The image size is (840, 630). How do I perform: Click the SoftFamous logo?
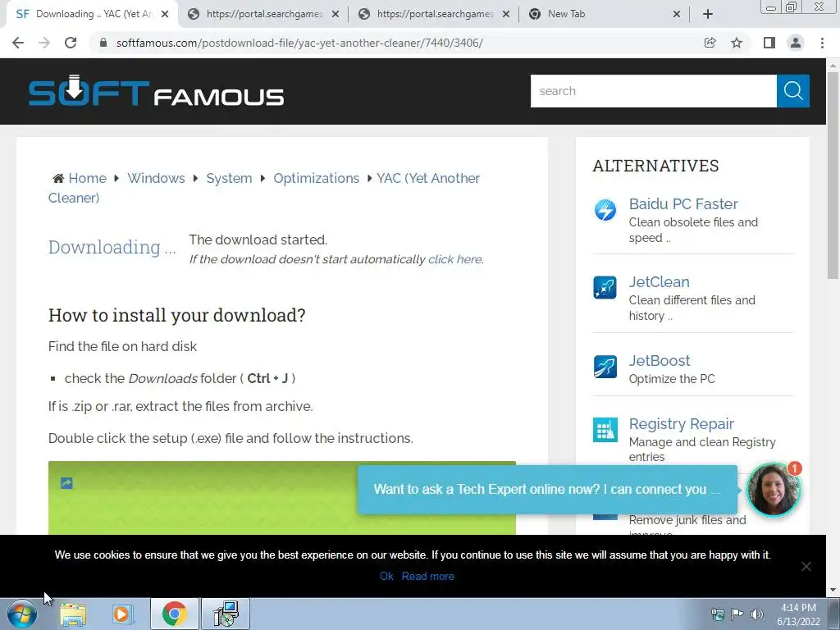tap(156, 90)
